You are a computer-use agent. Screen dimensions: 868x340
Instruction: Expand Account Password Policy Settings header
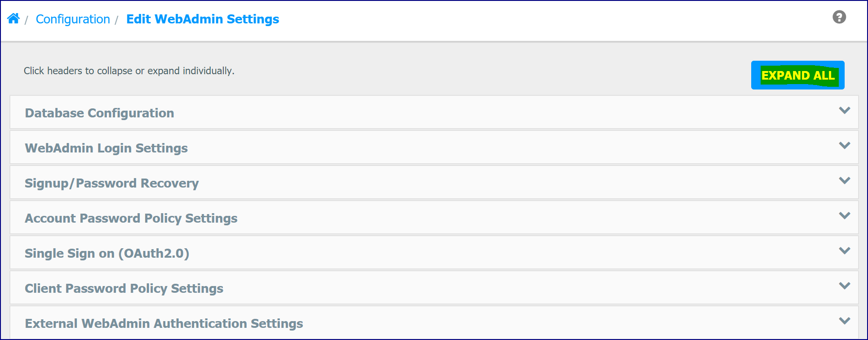pyautogui.click(x=434, y=217)
